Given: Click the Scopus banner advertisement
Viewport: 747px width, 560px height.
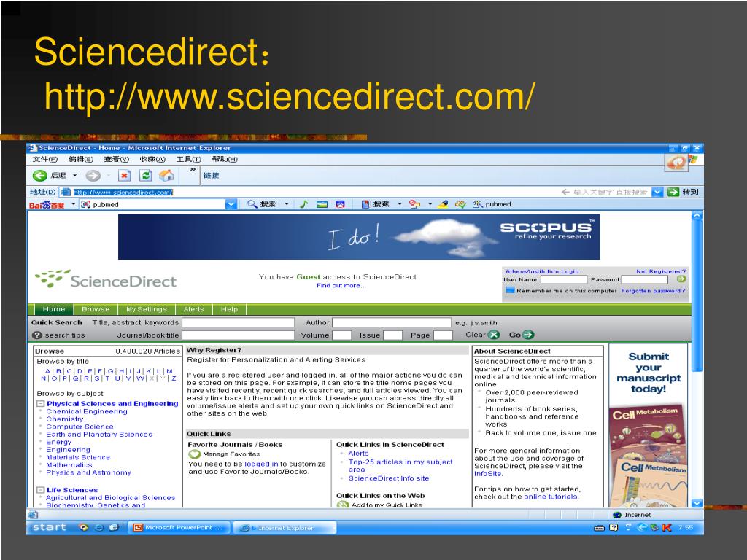Looking at the screenshot, I should pyautogui.click(x=359, y=237).
